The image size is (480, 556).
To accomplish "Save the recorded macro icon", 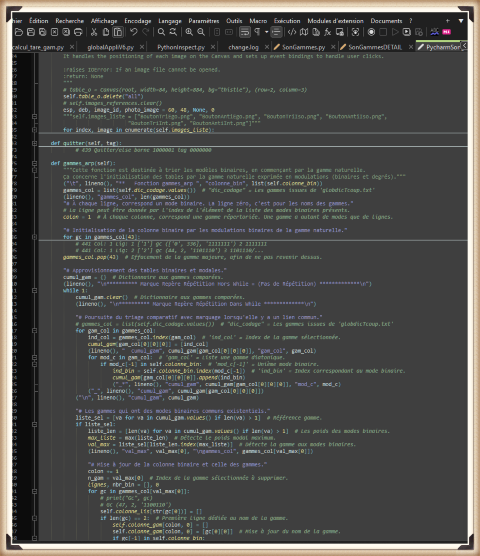I will [x=419, y=32].
